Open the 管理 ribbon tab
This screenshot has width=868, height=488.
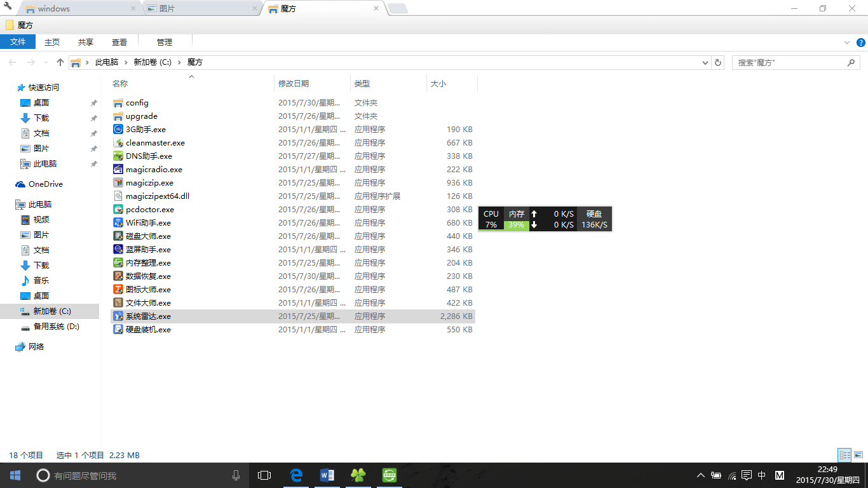coord(165,42)
